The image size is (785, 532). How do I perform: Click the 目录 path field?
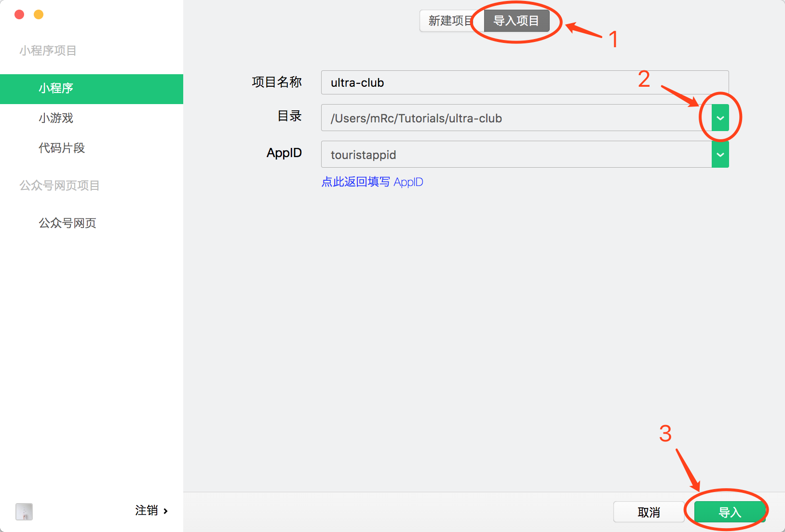(x=516, y=118)
